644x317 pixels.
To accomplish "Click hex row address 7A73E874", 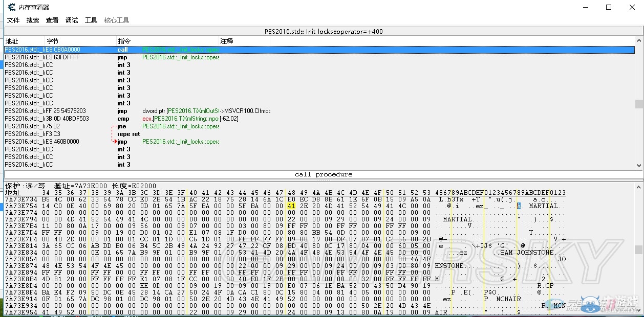I will pyautogui.click(x=20, y=266).
